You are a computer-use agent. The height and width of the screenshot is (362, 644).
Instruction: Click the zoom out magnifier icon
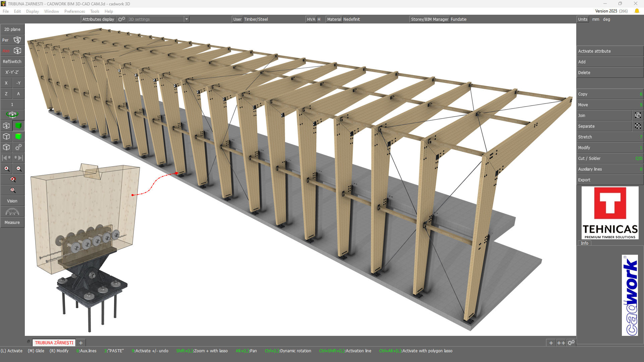point(19,169)
